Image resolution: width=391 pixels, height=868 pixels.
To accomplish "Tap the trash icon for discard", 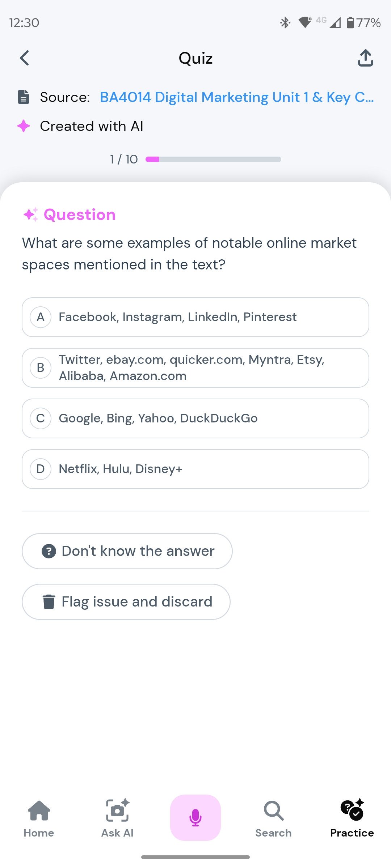I will point(49,602).
